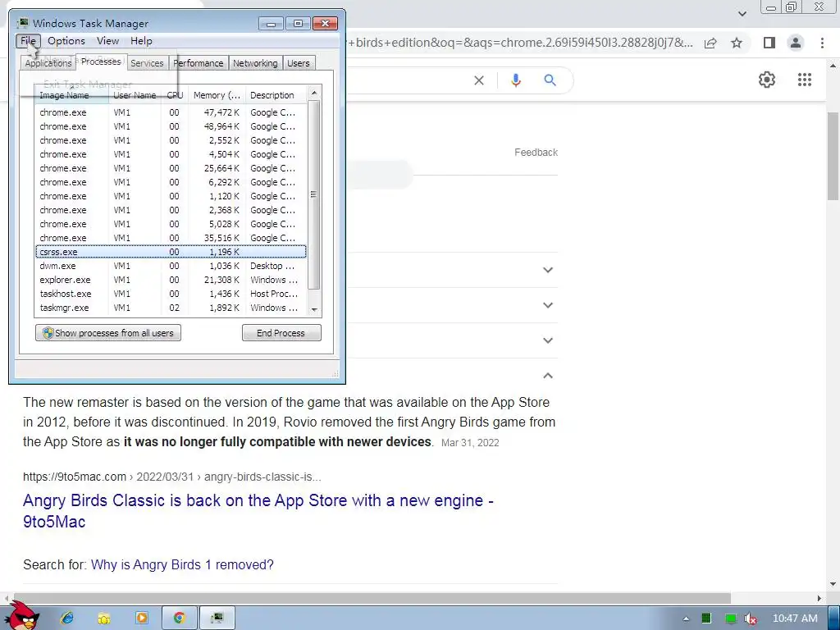Image resolution: width=840 pixels, height=630 pixels.
Task: Select chrome.exe using 35,516 K
Action: pyautogui.click(x=171, y=238)
